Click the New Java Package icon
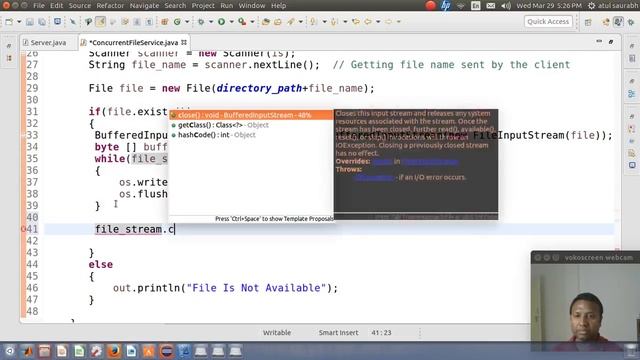 [x=164, y=22]
